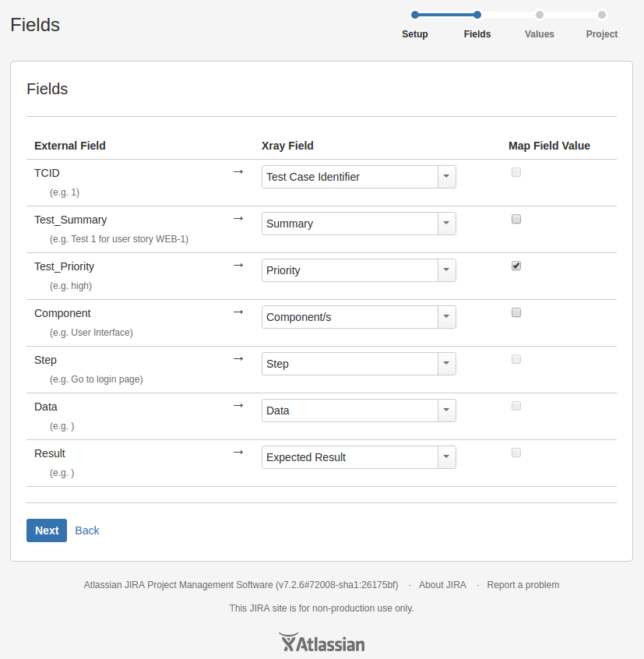Click Report a problem link
Screen dimensions: 644x659
point(523,585)
